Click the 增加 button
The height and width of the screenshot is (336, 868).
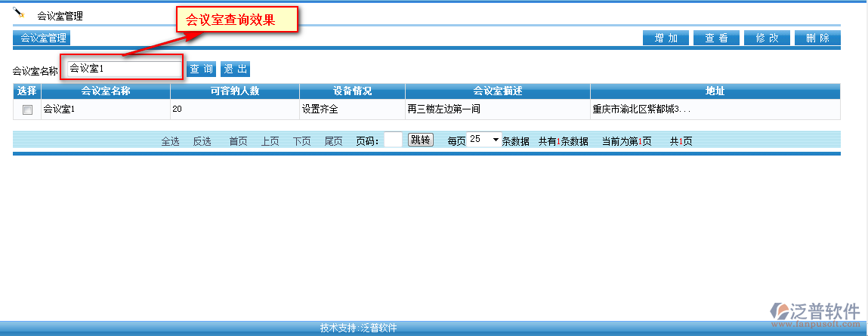point(666,39)
